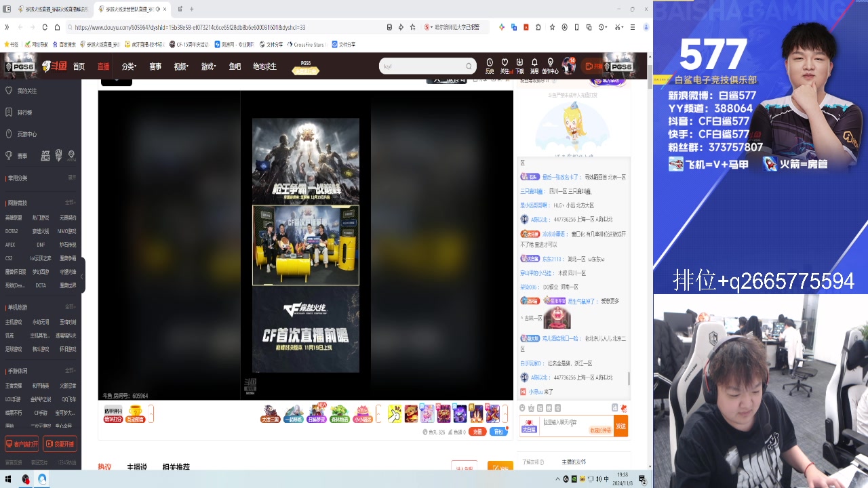Expand 全部 next to 手游休闲
The image size is (868, 488).
tap(70, 371)
